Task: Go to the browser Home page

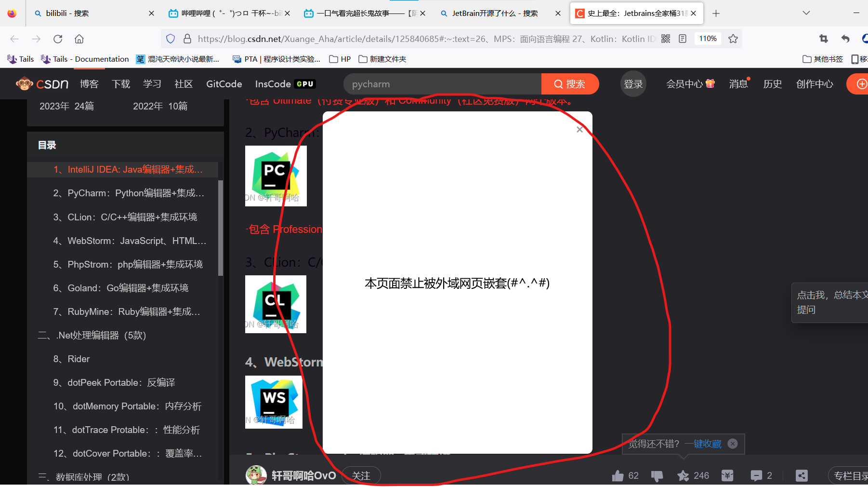Action: [79, 39]
